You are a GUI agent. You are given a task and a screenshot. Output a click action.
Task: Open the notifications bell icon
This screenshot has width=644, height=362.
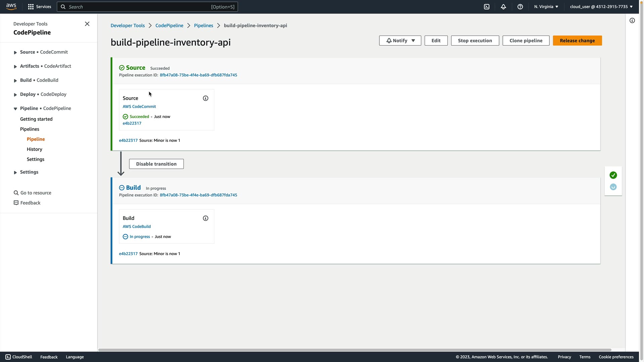503,7
